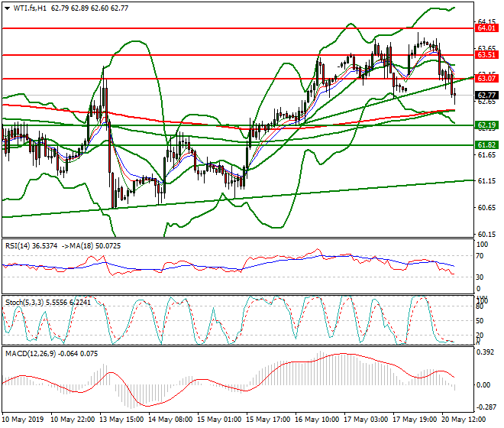Image resolution: width=504 pixels, height=428 pixels.
Task: Click the 61.15 price scale value
Action: [x=486, y=181]
